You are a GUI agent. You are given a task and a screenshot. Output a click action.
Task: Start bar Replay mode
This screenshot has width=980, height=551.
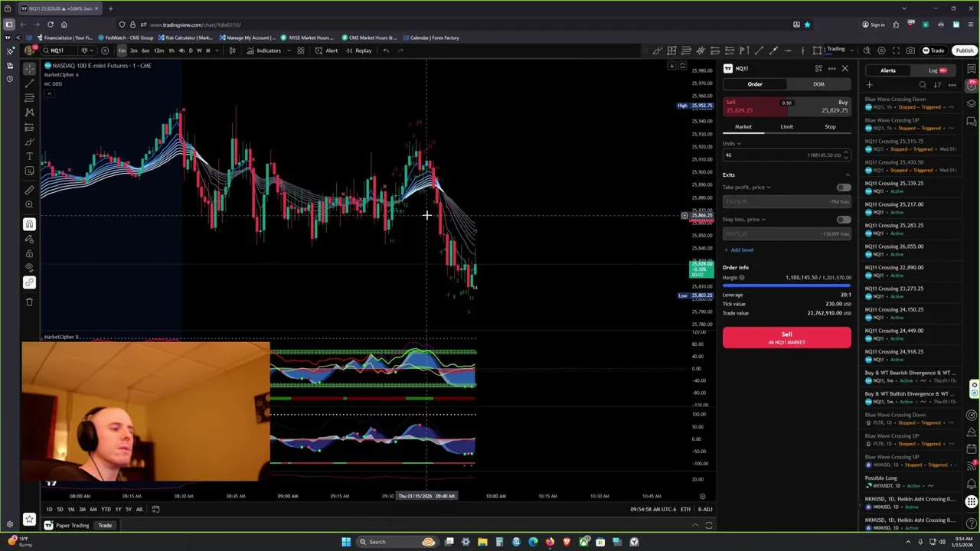pyautogui.click(x=358, y=51)
